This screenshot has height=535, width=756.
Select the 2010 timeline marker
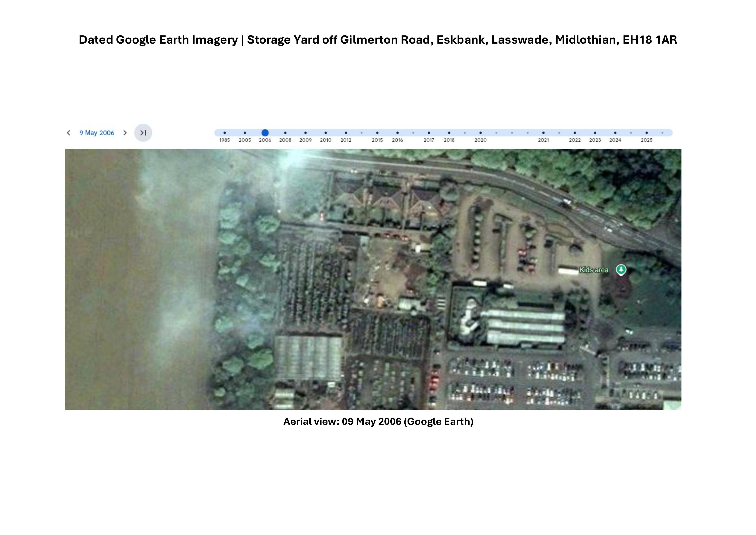coord(326,133)
